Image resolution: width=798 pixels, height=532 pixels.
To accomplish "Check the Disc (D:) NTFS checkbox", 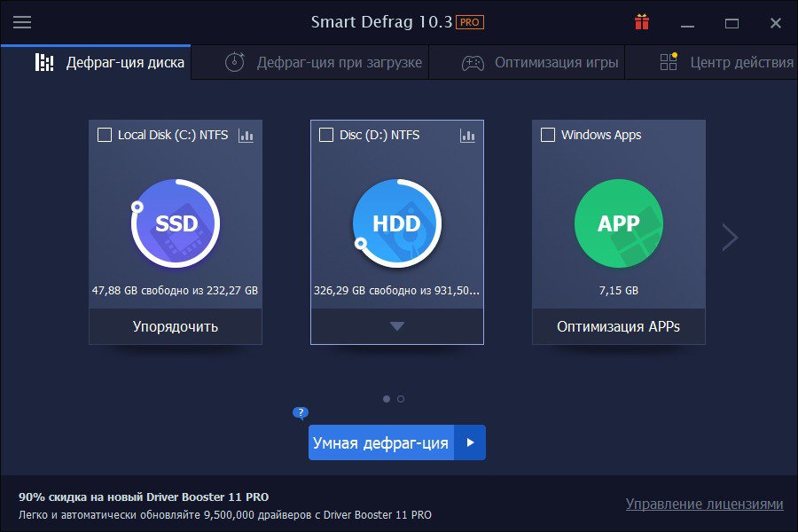I will point(326,135).
